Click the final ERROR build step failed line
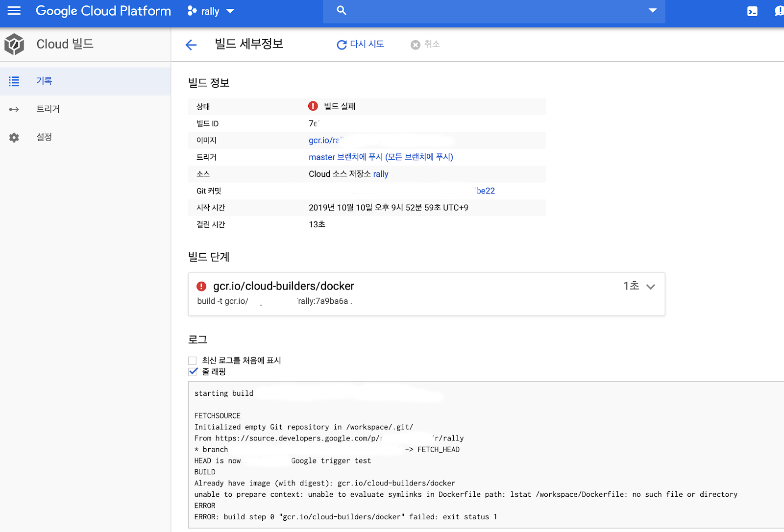The width and height of the screenshot is (784, 532). (345, 517)
